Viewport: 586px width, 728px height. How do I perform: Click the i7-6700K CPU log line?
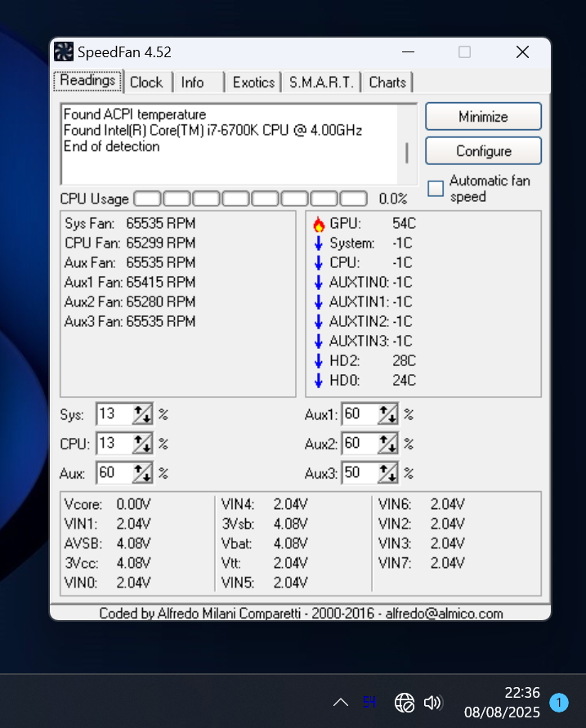click(212, 131)
